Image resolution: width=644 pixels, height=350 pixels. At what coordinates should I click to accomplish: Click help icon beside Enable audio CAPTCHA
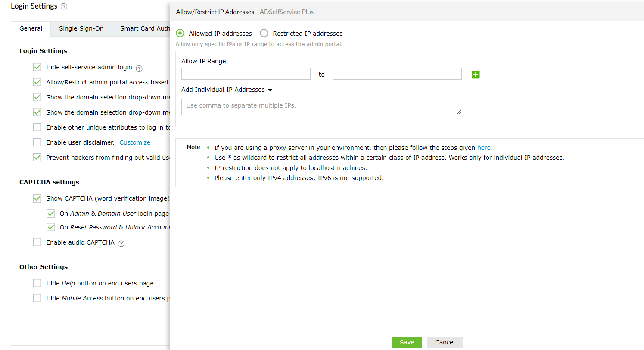(121, 244)
